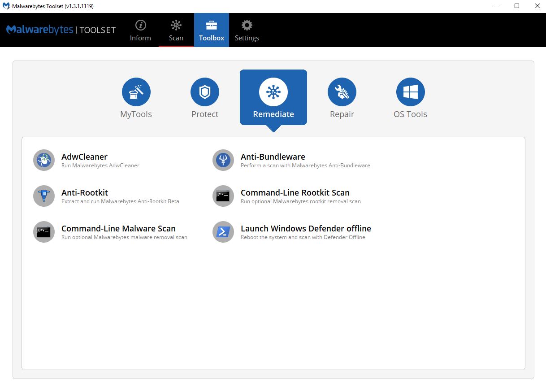Click the Protect shield icon

205,92
